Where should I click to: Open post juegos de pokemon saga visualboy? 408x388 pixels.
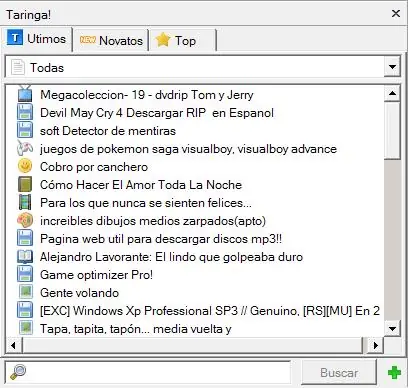[188, 149]
